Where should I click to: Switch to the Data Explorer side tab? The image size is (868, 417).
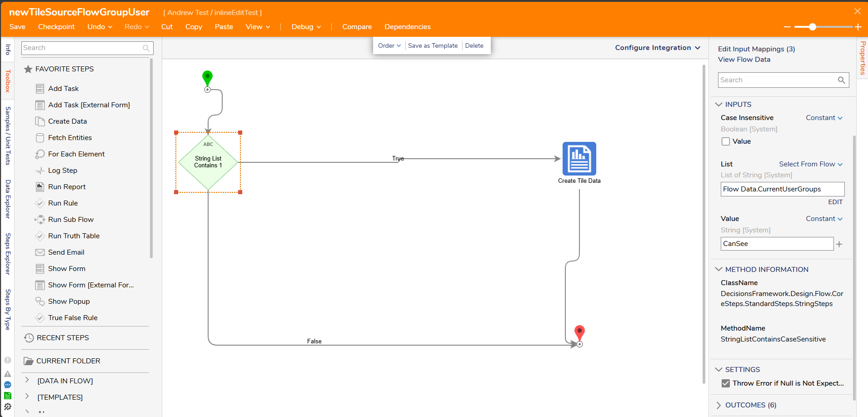pos(8,199)
